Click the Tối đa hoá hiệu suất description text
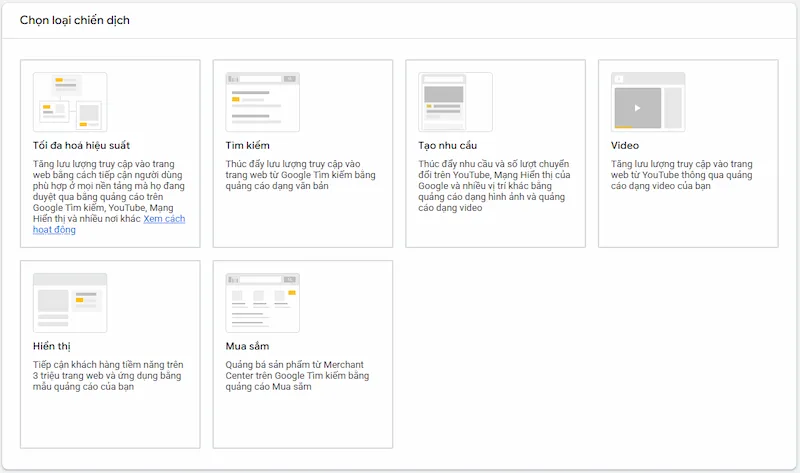 pos(109,191)
